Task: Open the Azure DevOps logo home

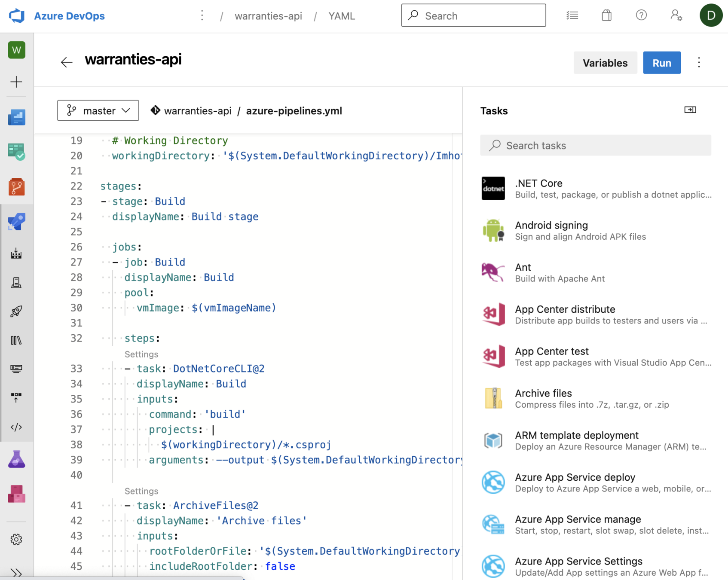Action: (x=17, y=16)
